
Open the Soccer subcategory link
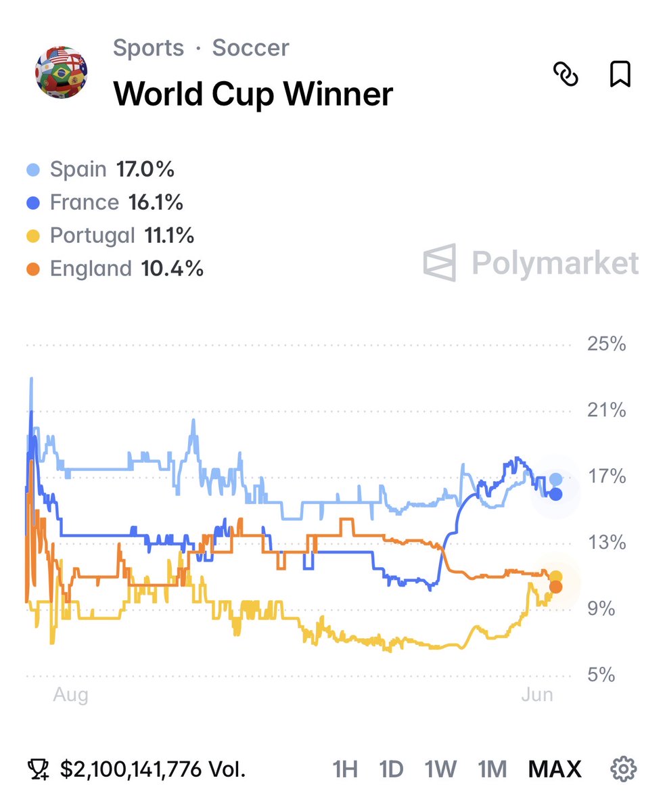tap(250, 48)
